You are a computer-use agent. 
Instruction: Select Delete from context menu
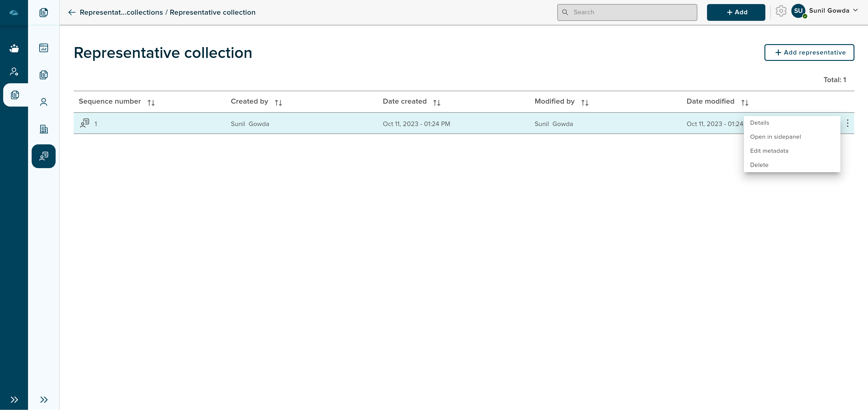[x=759, y=164]
